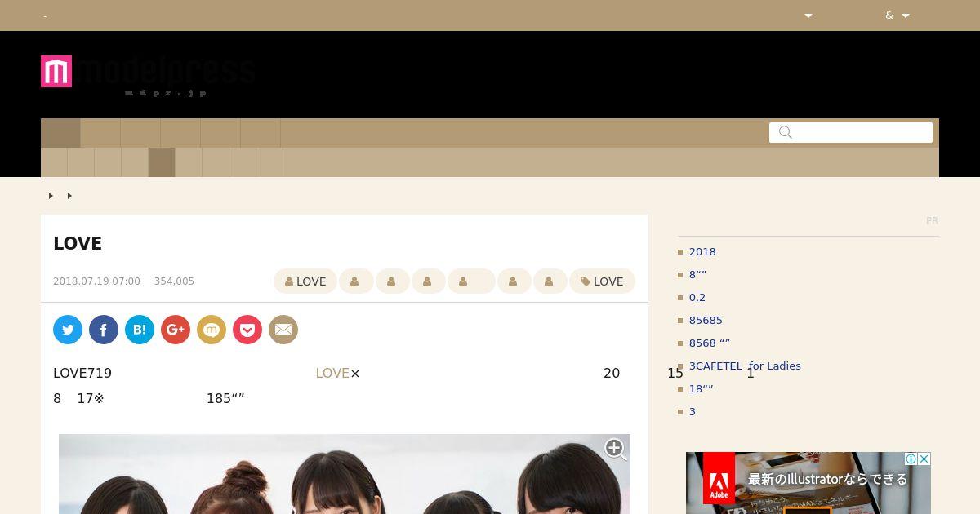Click the publish date '2018.07.19 07:00'
Viewport: 980px width, 514px height.
(x=96, y=281)
